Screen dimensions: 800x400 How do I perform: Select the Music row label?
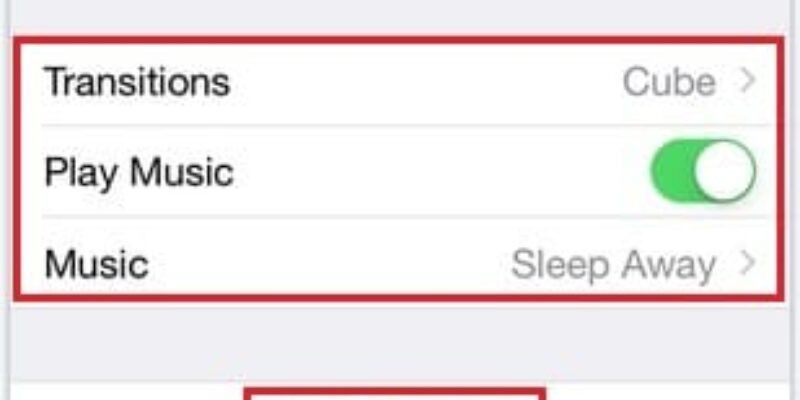point(96,265)
